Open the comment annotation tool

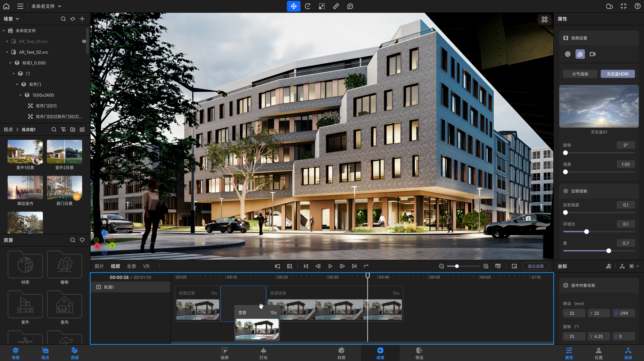click(350, 6)
